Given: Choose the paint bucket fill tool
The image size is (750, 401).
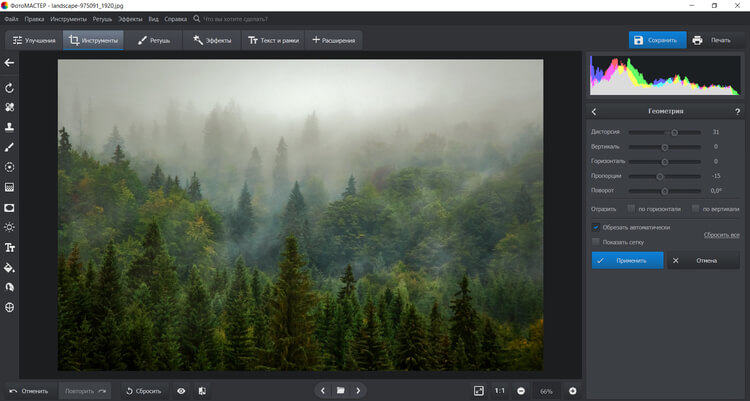Looking at the screenshot, I should click(10, 267).
